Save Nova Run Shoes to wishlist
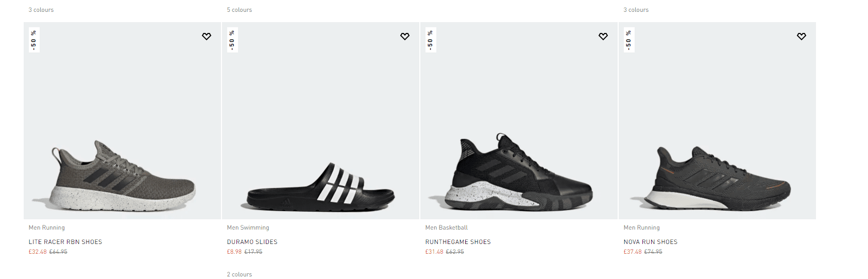Image resolution: width=868 pixels, height=279 pixels. coord(802,37)
